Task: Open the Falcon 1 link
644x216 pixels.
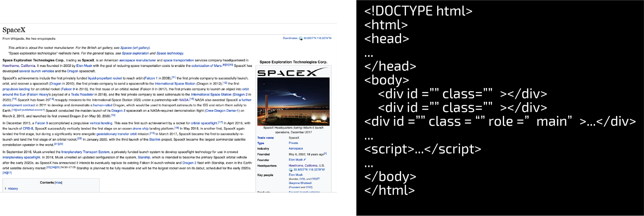Action: pos(151,78)
